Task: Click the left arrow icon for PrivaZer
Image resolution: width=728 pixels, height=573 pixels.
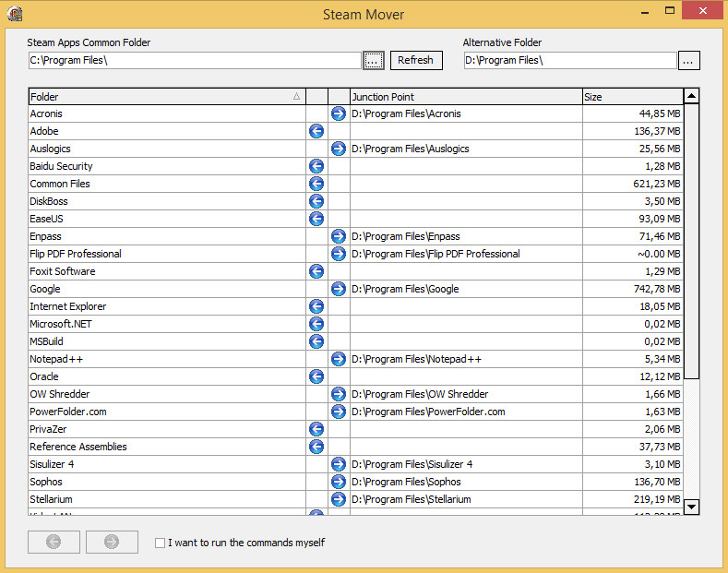Action: (x=316, y=429)
